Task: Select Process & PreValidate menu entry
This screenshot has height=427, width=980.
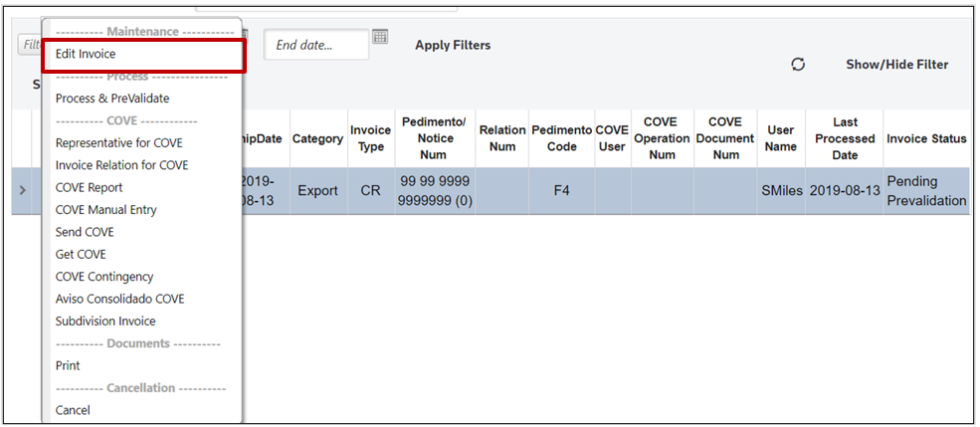Action: pyautogui.click(x=112, y=99)
